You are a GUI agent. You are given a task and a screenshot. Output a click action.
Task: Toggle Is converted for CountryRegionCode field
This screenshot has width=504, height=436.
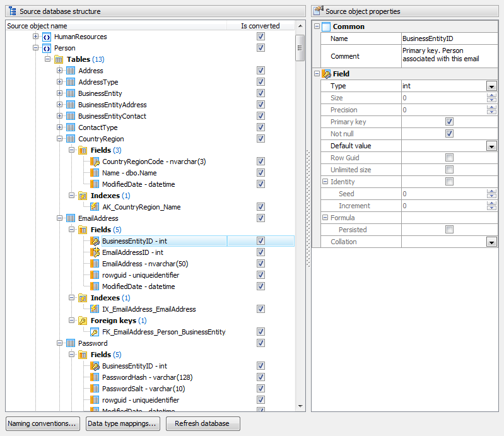point(261,162)
